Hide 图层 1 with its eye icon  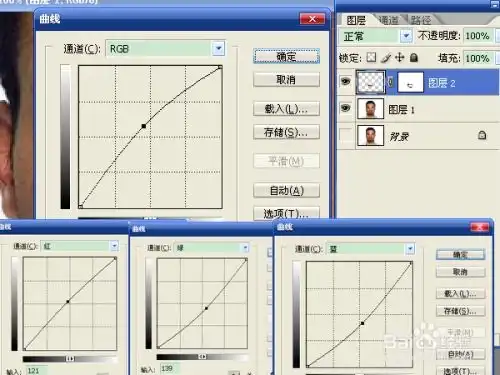(x=345, y=108)
